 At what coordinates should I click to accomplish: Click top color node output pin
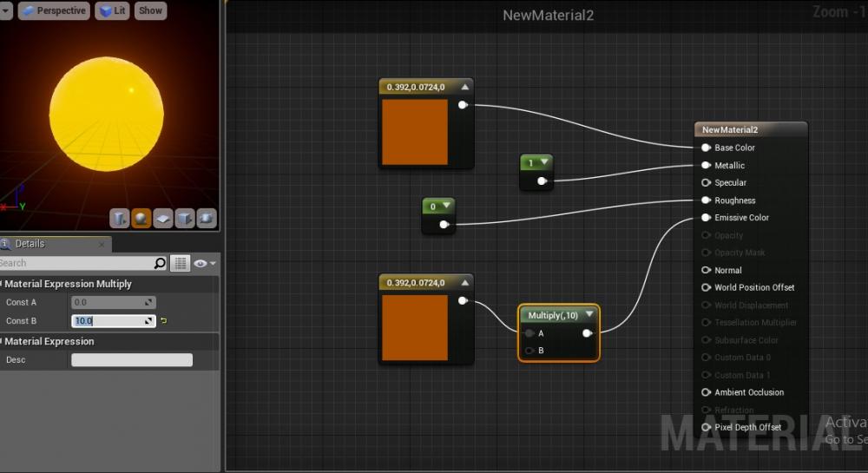[x=463, y=105]
